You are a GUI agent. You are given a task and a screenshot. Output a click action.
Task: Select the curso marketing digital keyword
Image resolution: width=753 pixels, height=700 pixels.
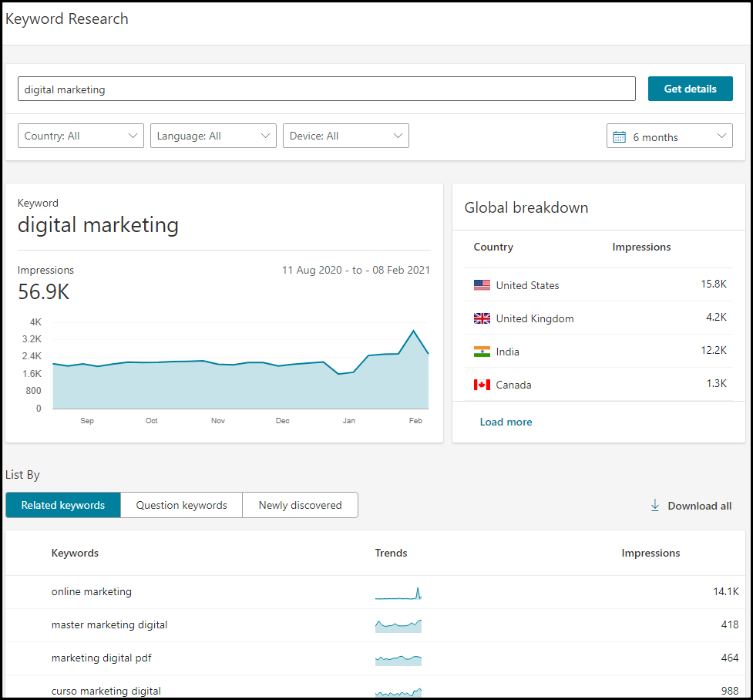tap(106, 691)
